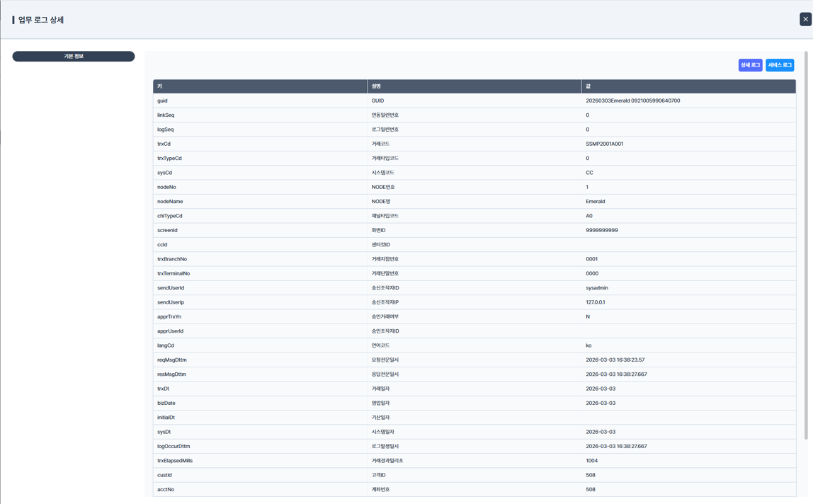
Task: Click the 승인거래여부 description cell
Action: coord(474,316)
